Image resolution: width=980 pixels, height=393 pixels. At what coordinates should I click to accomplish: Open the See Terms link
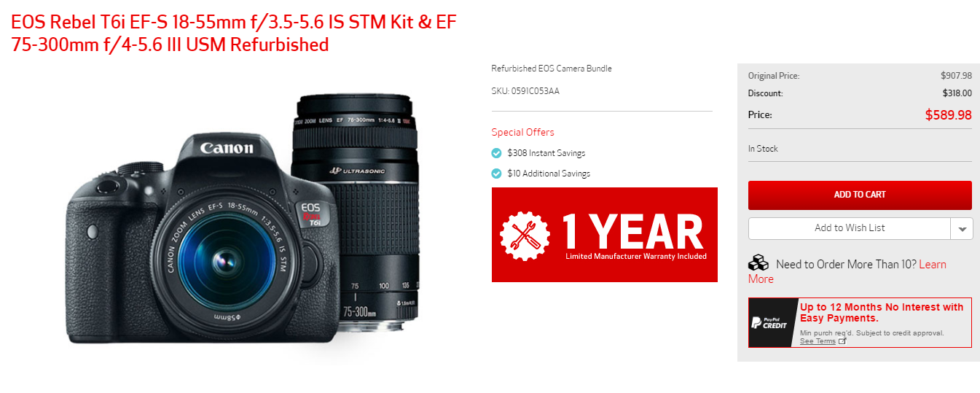(818, 341)
